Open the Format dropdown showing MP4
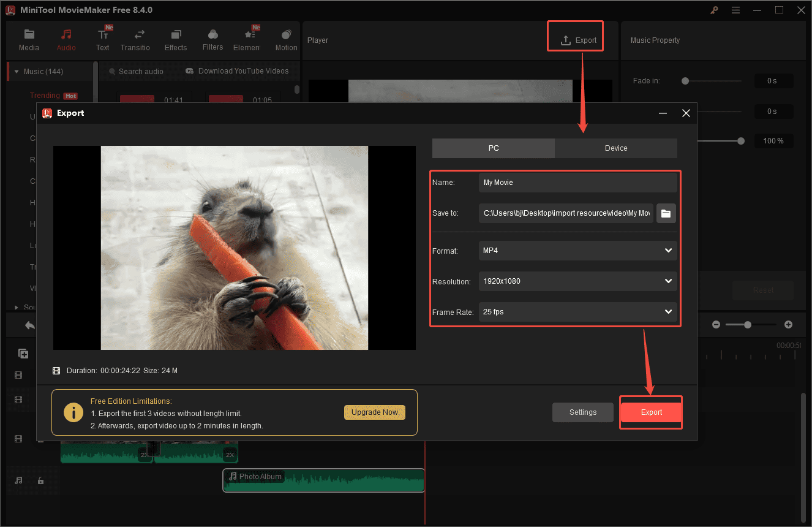This screenshot has height=527, width=812. click(x=577, y=250)
